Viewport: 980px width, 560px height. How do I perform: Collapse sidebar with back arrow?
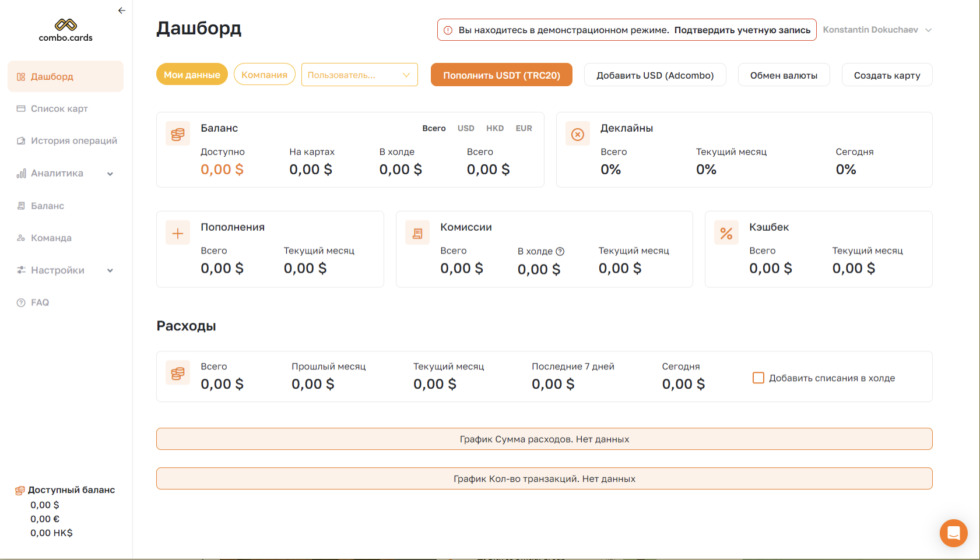(122, 10)
